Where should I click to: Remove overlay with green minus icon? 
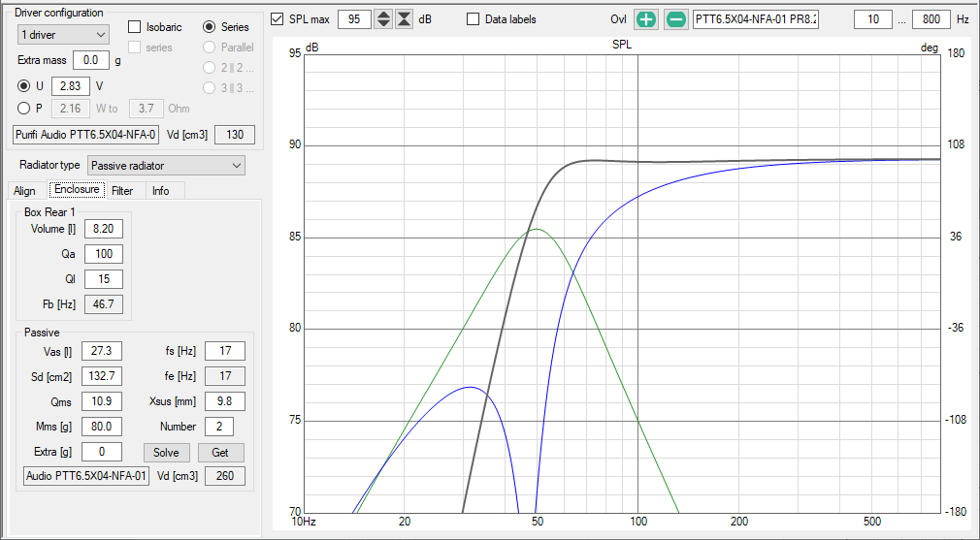pyautogui.click(x=675, y=19)
